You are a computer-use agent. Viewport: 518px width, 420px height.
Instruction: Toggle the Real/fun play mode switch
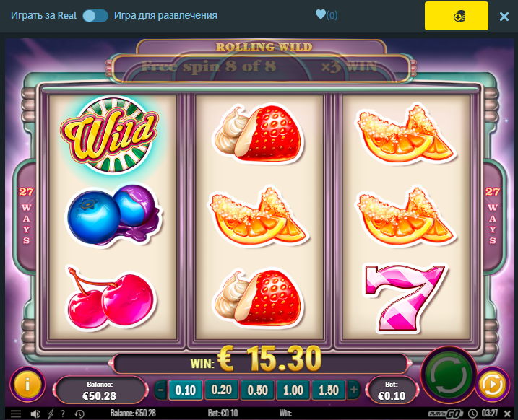click(x=95, y=15)
